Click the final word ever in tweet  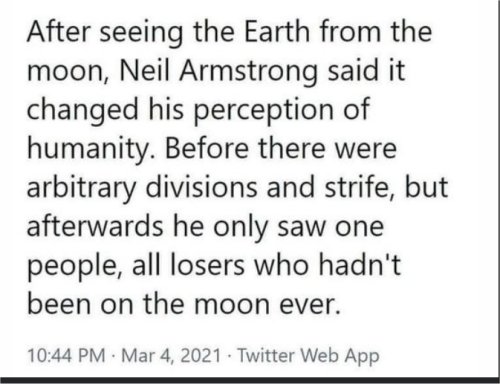[310, 305]
